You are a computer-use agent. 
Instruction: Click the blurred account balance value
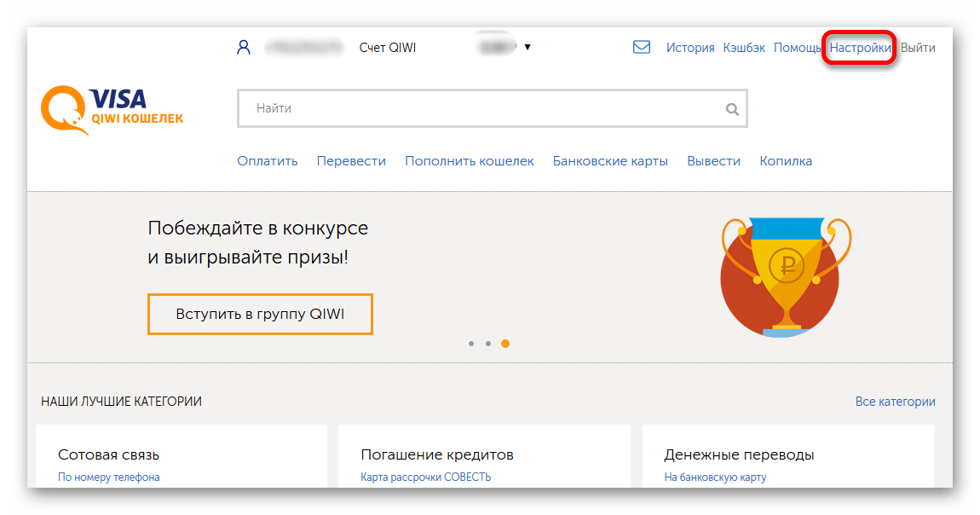[x=497, y=46]
